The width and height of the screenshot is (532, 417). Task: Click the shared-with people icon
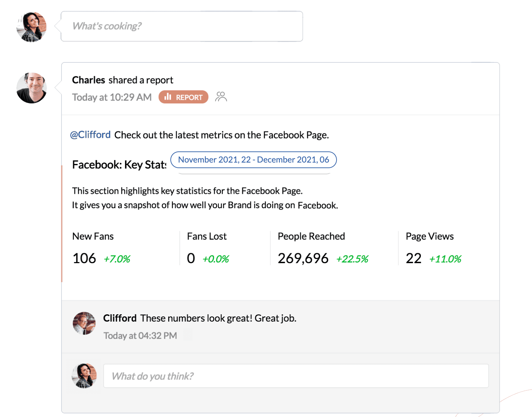221,96
